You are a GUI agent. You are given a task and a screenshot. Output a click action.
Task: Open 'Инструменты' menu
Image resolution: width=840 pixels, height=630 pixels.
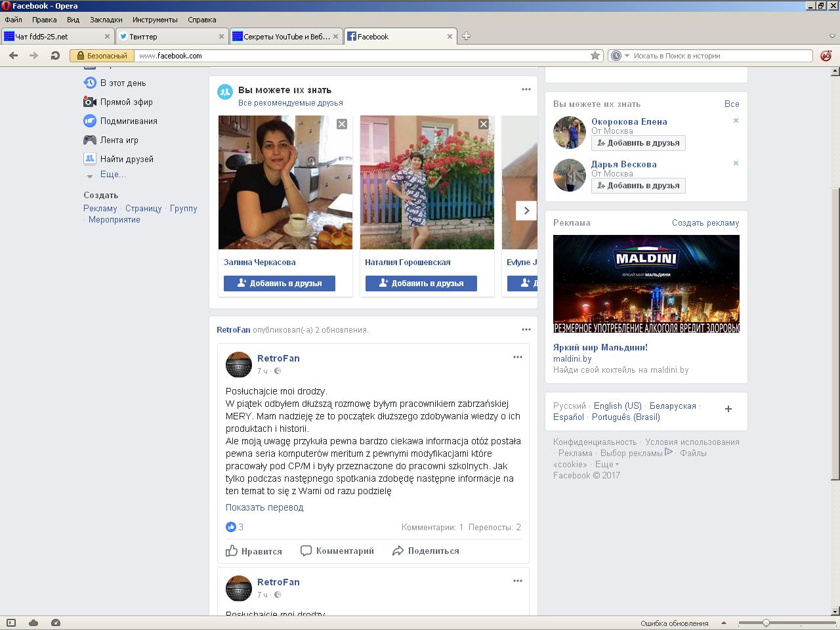pos(155,20)
